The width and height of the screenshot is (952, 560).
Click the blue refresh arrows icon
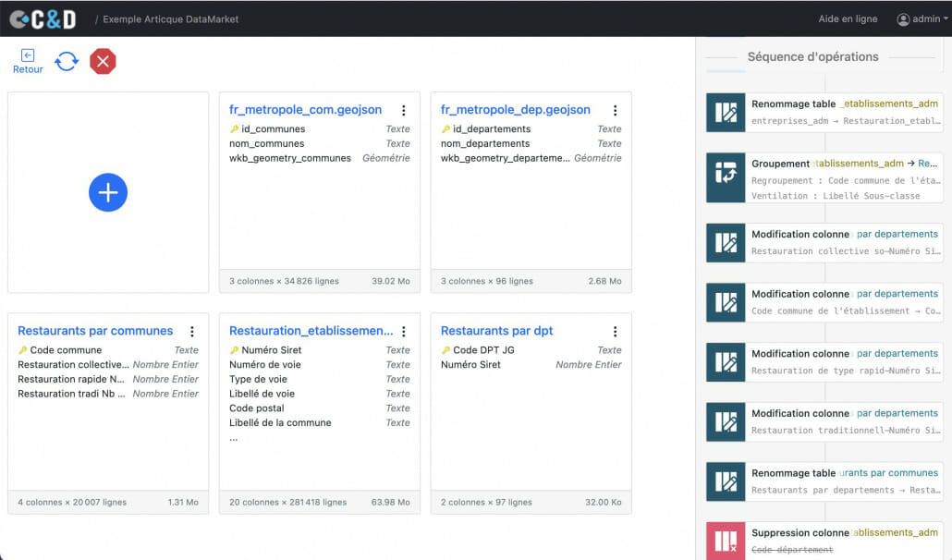[67, 61]
